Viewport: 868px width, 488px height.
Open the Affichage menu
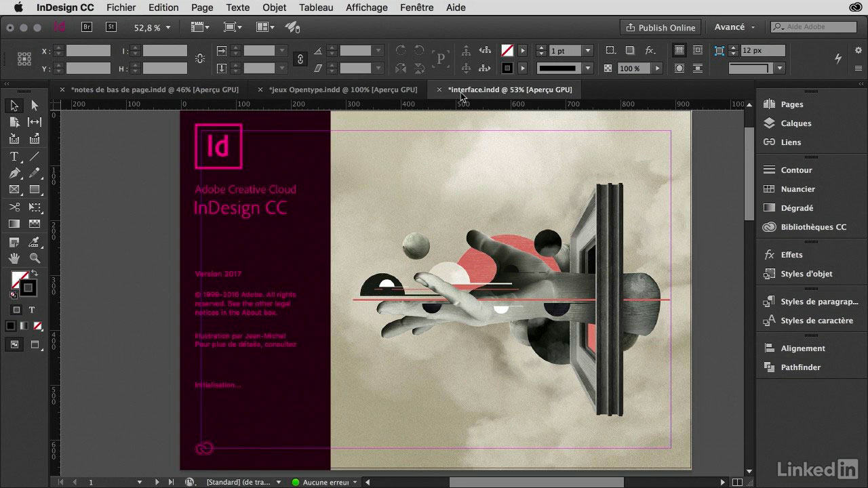[366, 7]
